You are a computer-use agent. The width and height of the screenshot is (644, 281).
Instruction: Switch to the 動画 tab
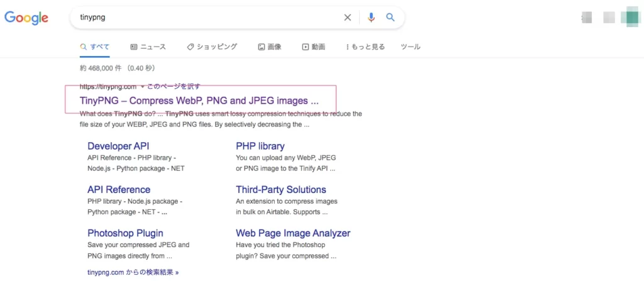(x=314, y=47)
